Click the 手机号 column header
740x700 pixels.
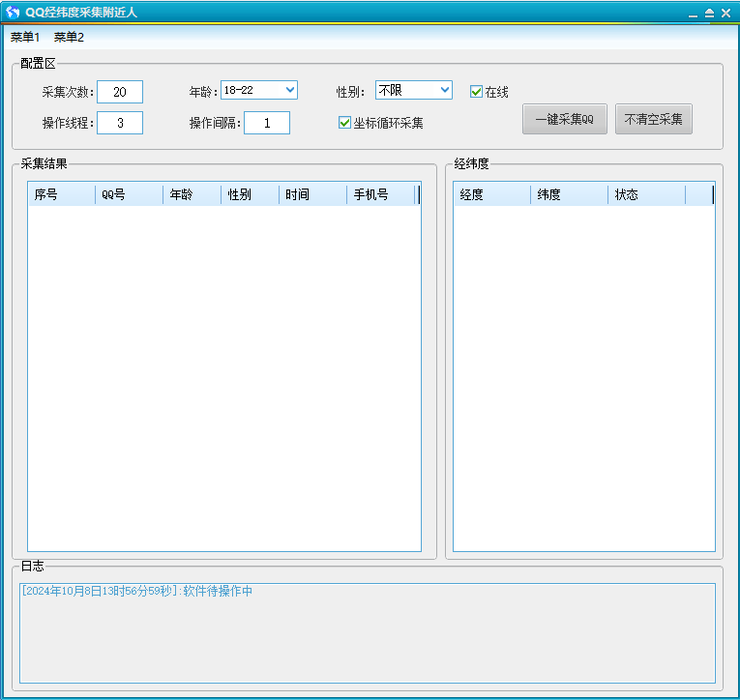pos(380,195)
